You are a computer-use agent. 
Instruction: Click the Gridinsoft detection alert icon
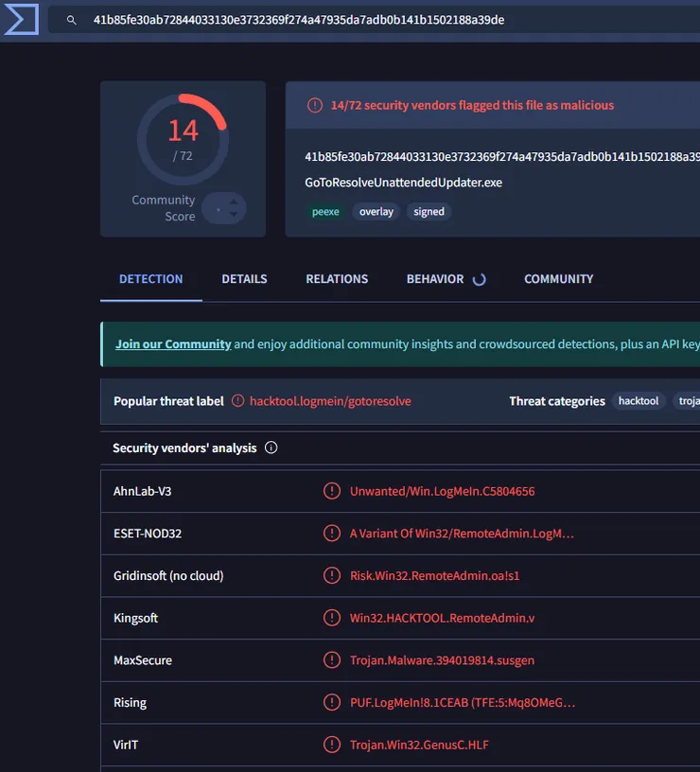[x=332, y=575]
